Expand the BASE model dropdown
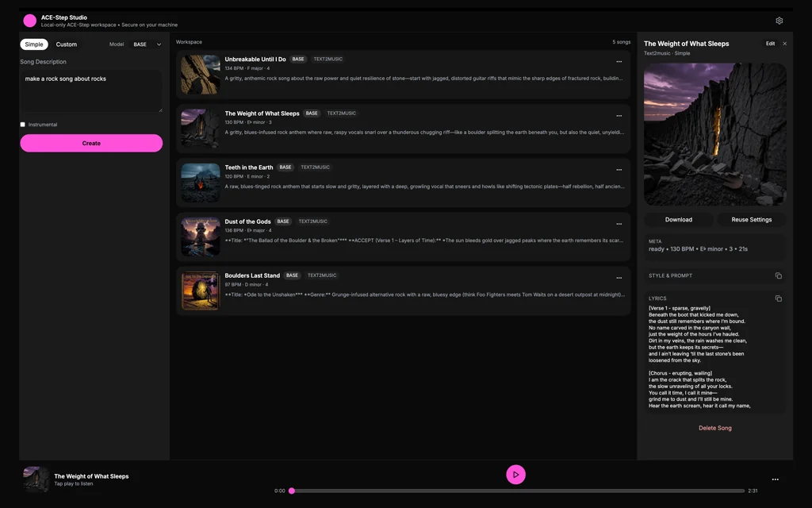 coord(147,44)
